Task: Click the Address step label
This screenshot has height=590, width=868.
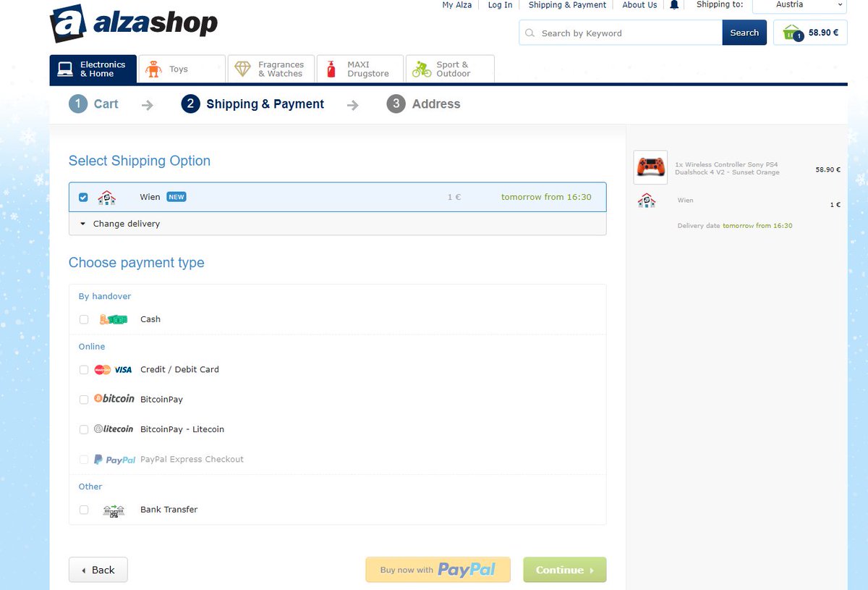Action: pyautogui.click(x=436, y=104)
